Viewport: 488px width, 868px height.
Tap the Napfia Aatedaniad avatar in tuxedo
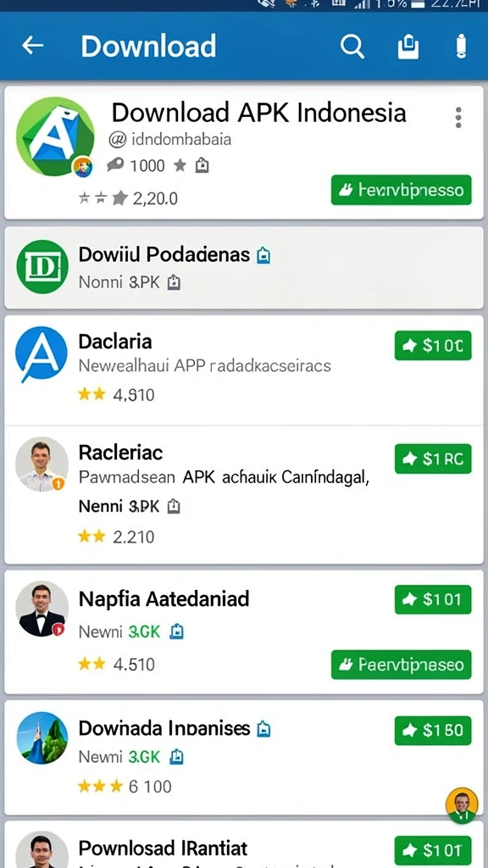(42, 609)
